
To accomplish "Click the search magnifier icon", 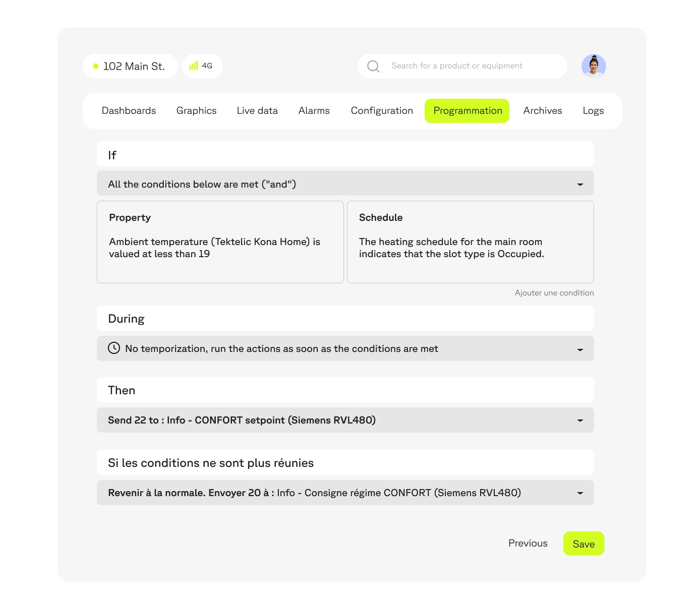I will click(373, 66).
